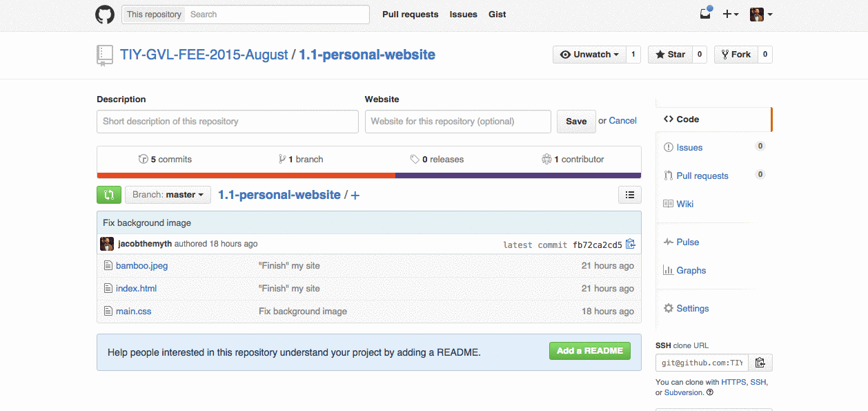Open the Unwatch dropdown button
Viewport: 868px width, 411px height.
(x=589, y=55)
